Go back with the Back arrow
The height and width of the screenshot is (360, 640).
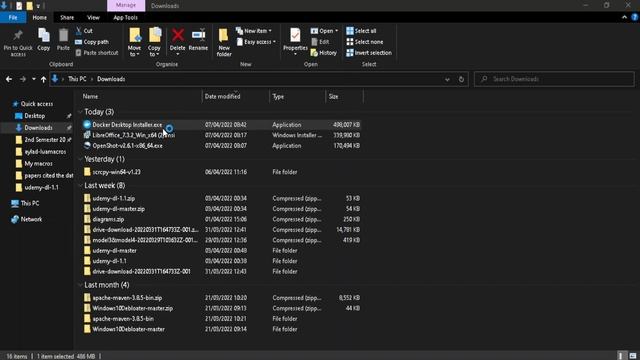9,79
